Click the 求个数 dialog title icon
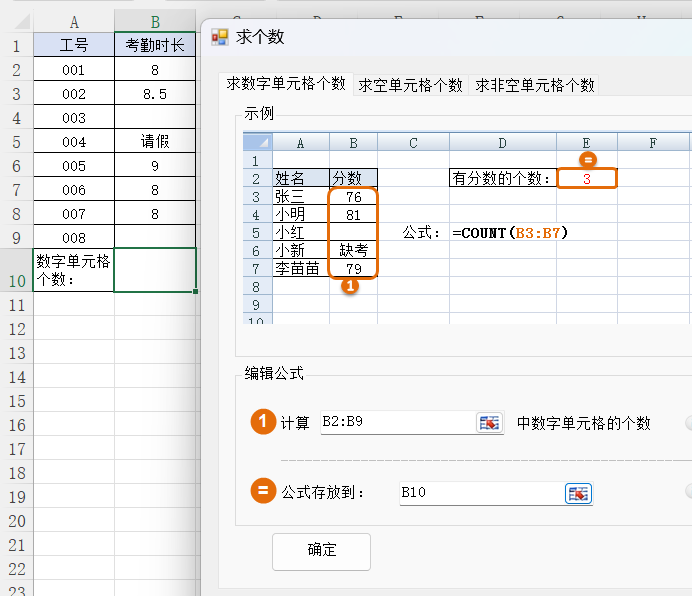 (x=220, y=37)
